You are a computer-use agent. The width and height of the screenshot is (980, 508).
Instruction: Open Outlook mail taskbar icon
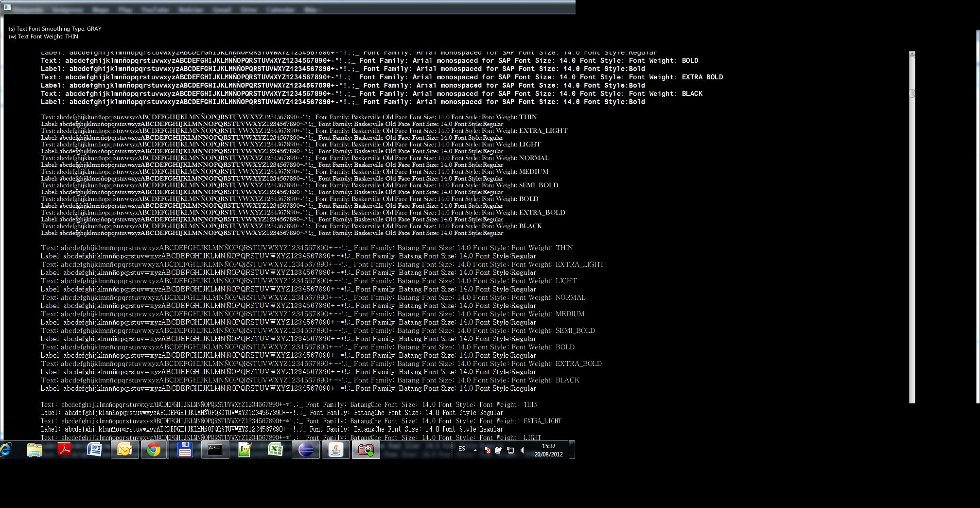(x=124, y=450)
